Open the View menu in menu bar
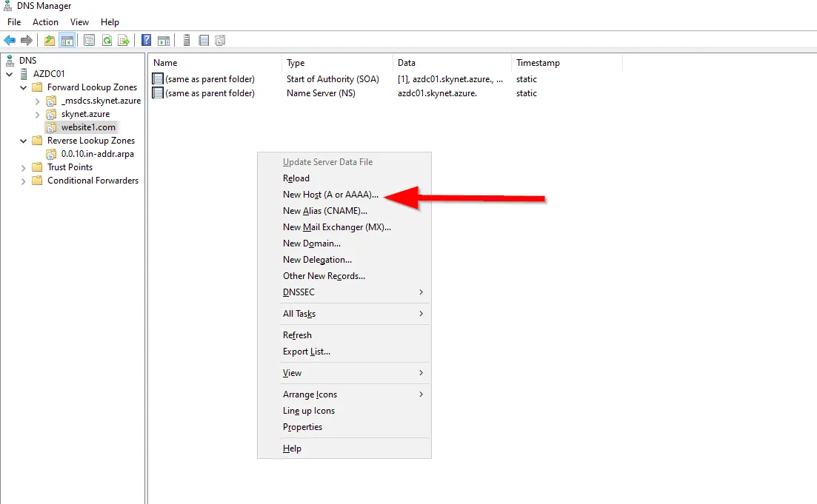The width and height of the screenshot is (817, 504). (80, 22)
